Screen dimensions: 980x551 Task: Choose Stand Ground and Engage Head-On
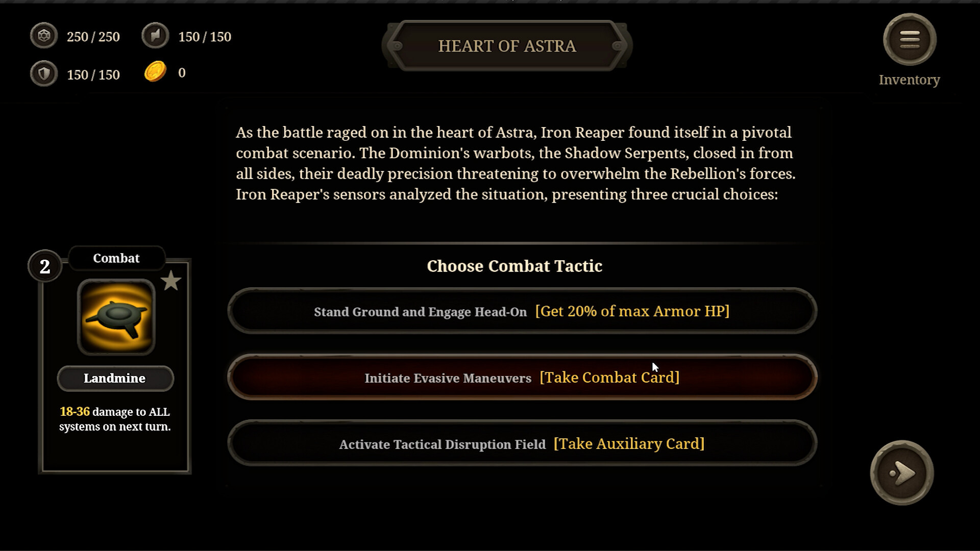click(522, 311)
